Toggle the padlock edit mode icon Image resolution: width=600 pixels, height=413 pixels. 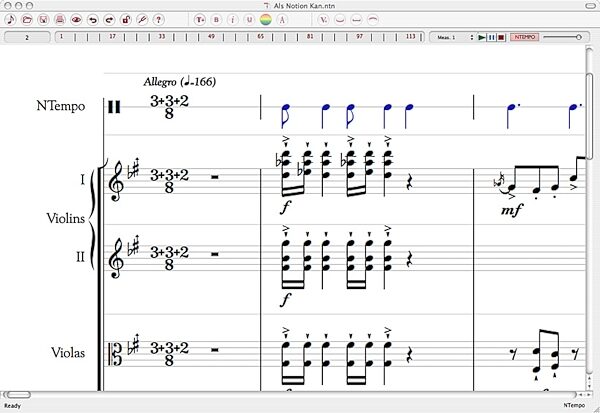[x=126, y=20]
